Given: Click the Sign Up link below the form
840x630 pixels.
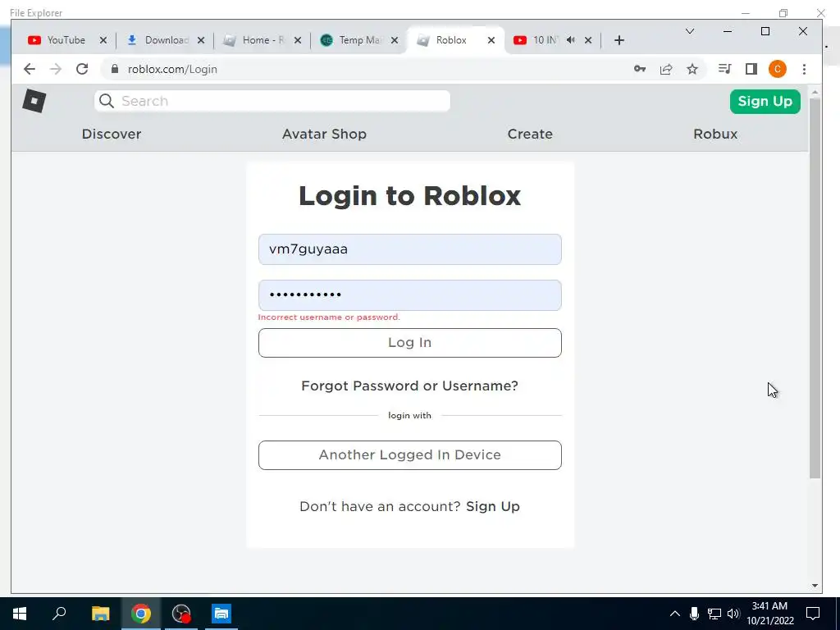Looking at the screenshot, I should (493, 506).
